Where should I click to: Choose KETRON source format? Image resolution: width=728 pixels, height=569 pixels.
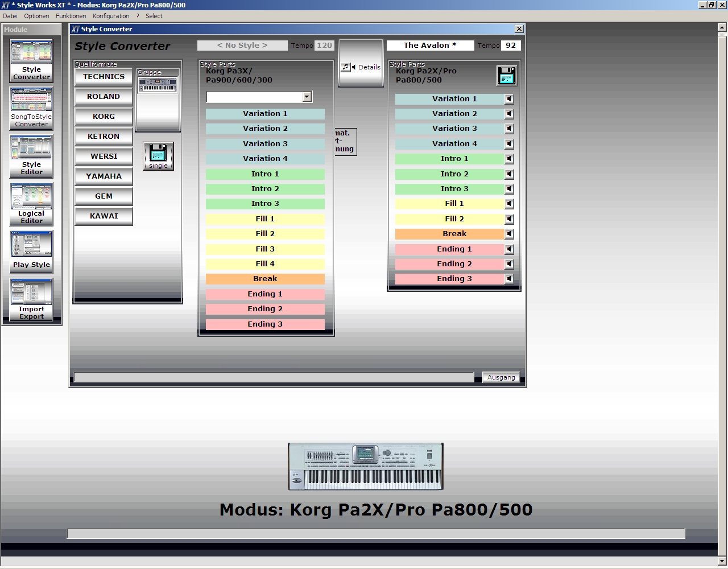pos(104,137)
